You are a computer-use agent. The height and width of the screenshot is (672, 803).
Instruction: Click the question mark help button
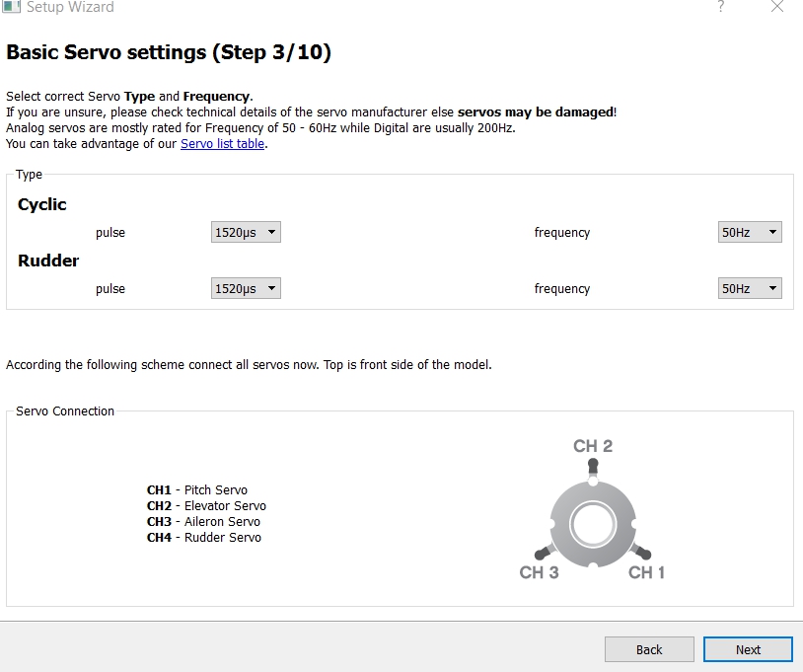click(x=721, y=7)
